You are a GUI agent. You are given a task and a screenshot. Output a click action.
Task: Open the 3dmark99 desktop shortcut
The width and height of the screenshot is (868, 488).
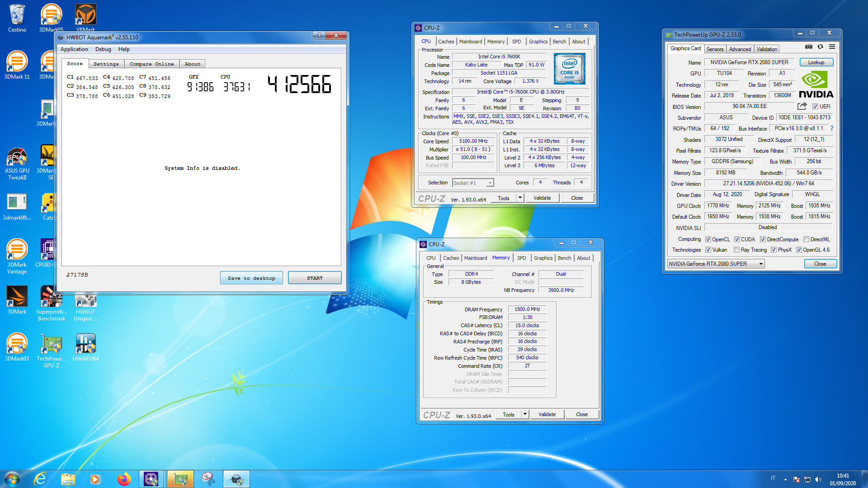coord(17,207)
